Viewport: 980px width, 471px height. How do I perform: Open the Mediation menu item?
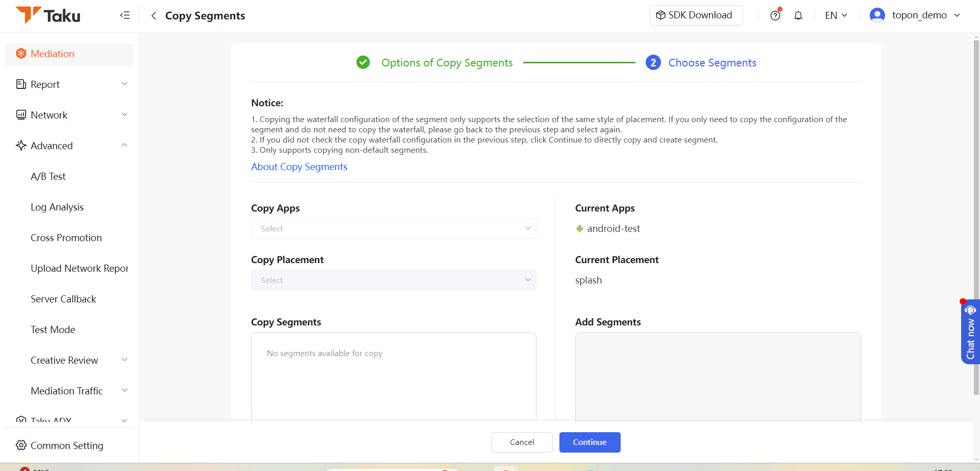tap(69, 54)
